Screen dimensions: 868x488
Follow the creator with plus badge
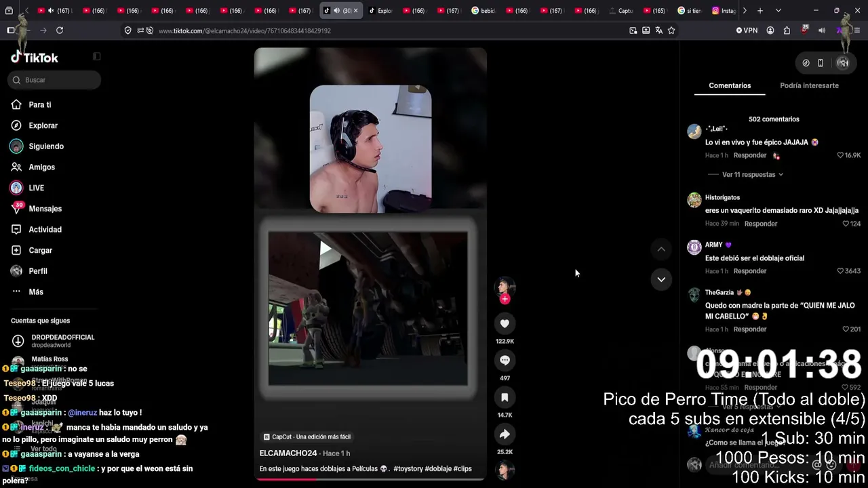pyautogui.click(x=505, y=299)
